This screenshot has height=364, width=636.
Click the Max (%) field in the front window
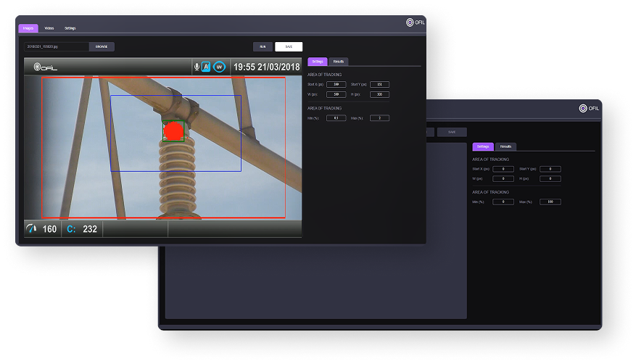[379, 117]
